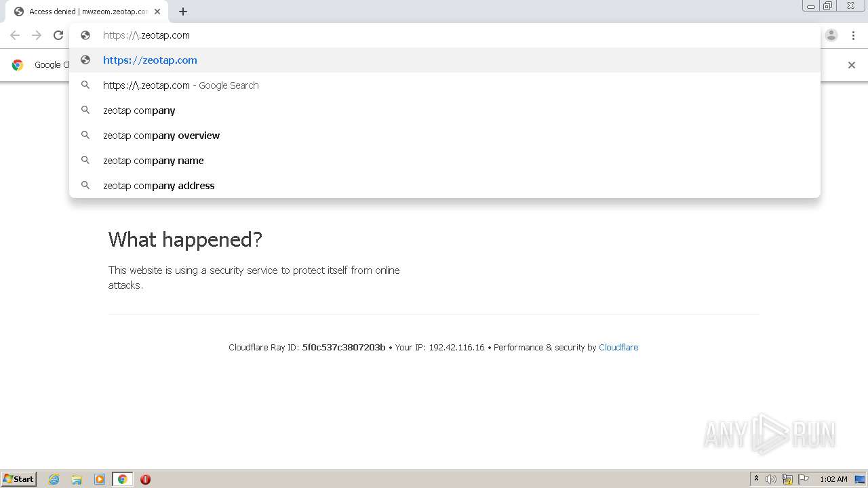Click the Google Chrome logo in the infobar
This screenshot has height=488, width=868.
[x=18, y=65]
